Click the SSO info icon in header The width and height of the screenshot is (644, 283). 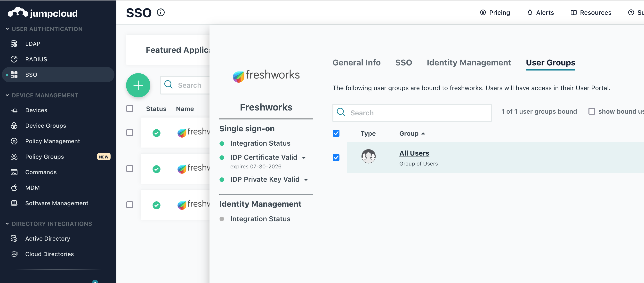click(161, 13)
